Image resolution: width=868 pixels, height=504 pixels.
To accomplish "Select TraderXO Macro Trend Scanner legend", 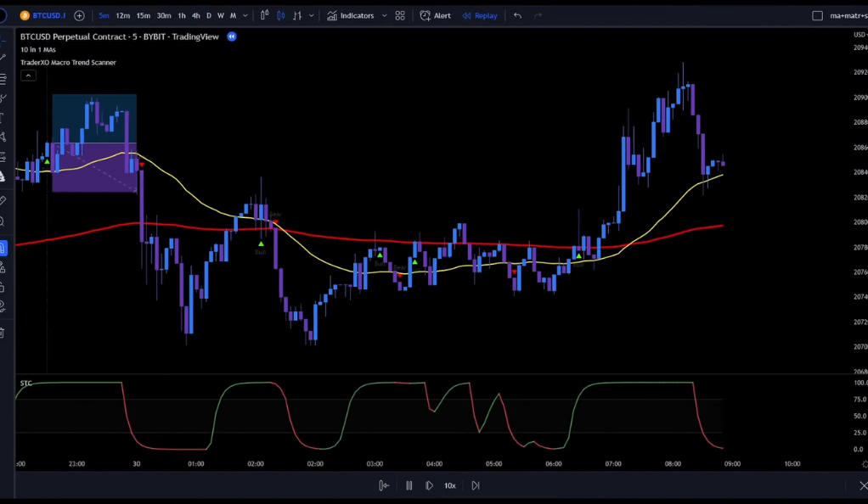I will [x=68, y=63].
